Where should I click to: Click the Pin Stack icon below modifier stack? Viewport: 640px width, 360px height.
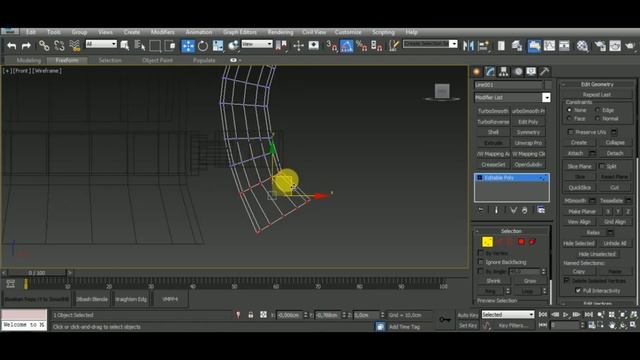[x=481, y=210]
